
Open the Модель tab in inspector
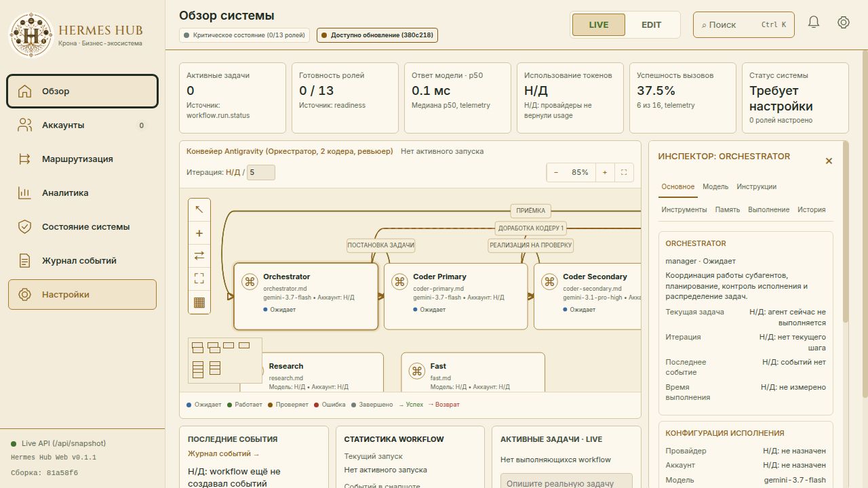click(715, 186)
